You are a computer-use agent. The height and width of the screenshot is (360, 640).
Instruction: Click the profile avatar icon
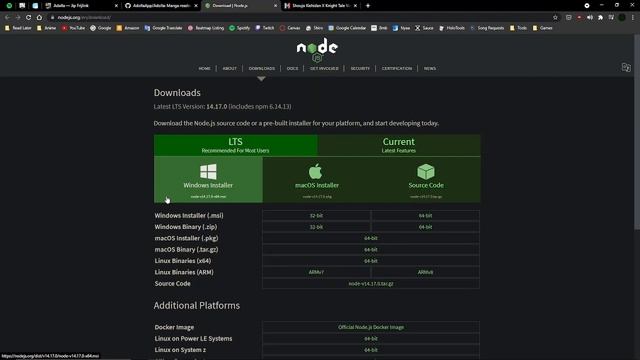pos(622,18)
